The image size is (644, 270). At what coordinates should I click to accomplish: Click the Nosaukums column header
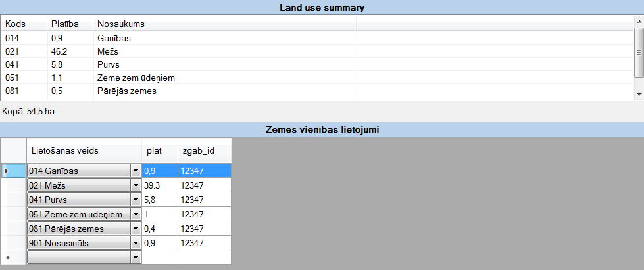click(224, 24)
